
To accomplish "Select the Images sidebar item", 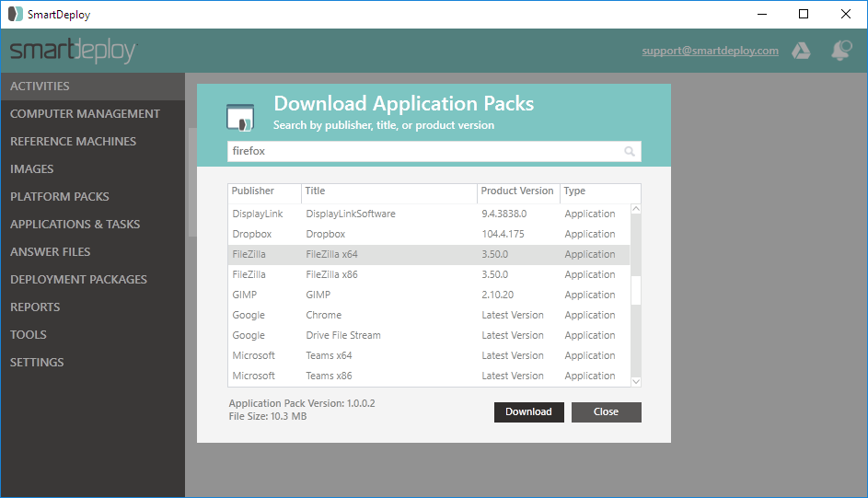I will pyautogui.click(x=93, y=169).
